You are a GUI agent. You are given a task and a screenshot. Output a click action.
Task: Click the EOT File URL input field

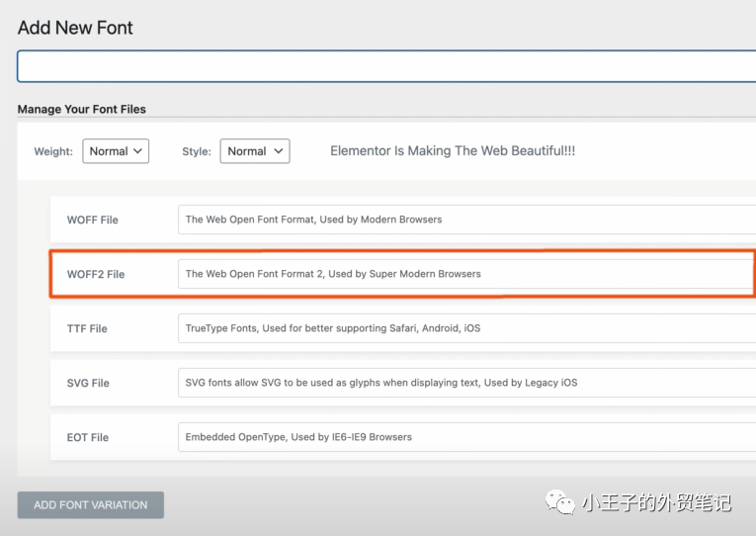tap(466, 437)
